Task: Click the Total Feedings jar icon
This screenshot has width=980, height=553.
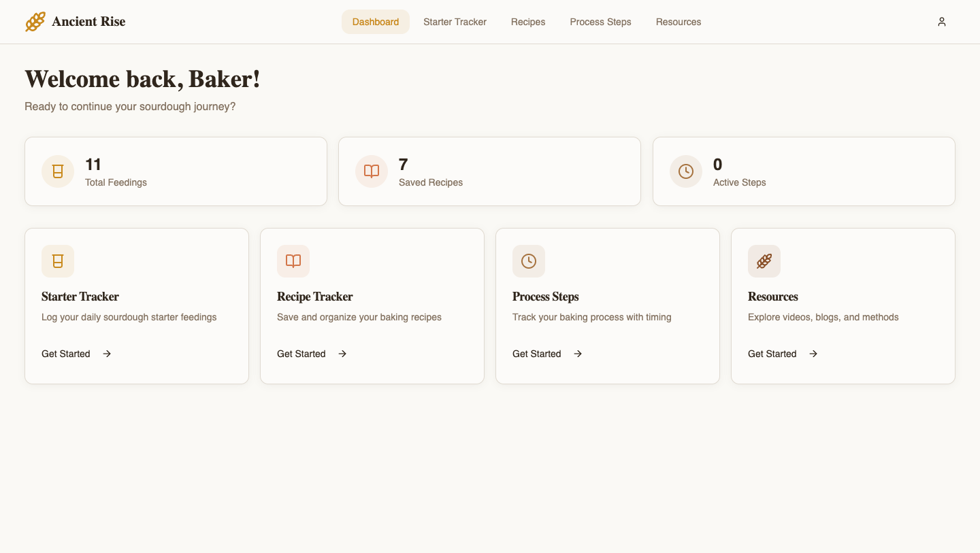Action: (x=58, y=171)
